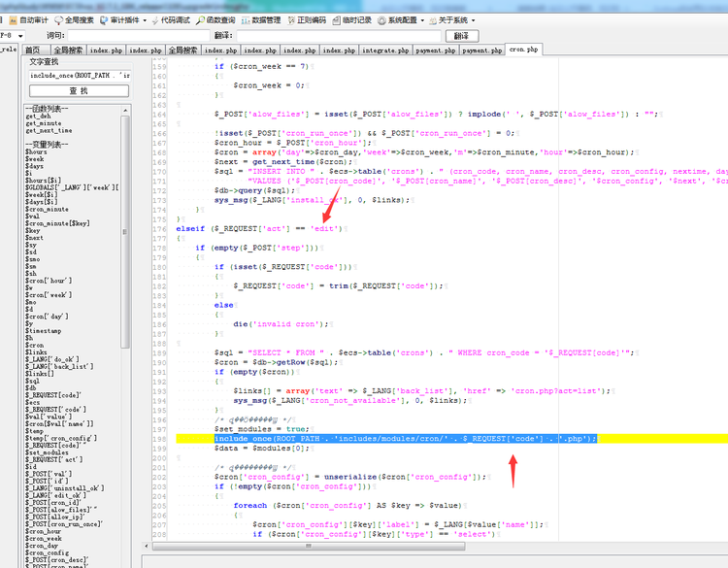This screenshot has width=728, height=568.
Task: Select $timestamp in the variable list
Action: [x=42, y=330]
